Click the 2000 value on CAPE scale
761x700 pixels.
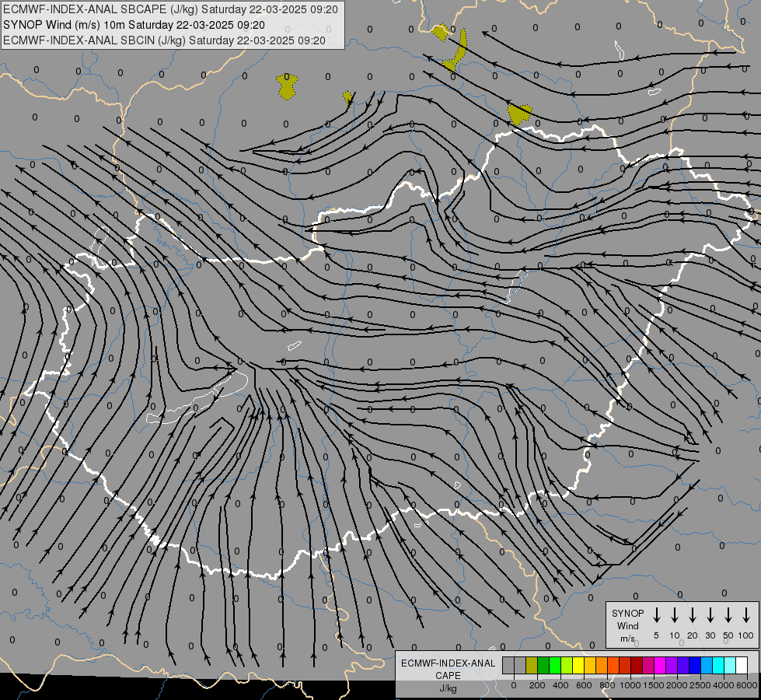coord(678,685)
